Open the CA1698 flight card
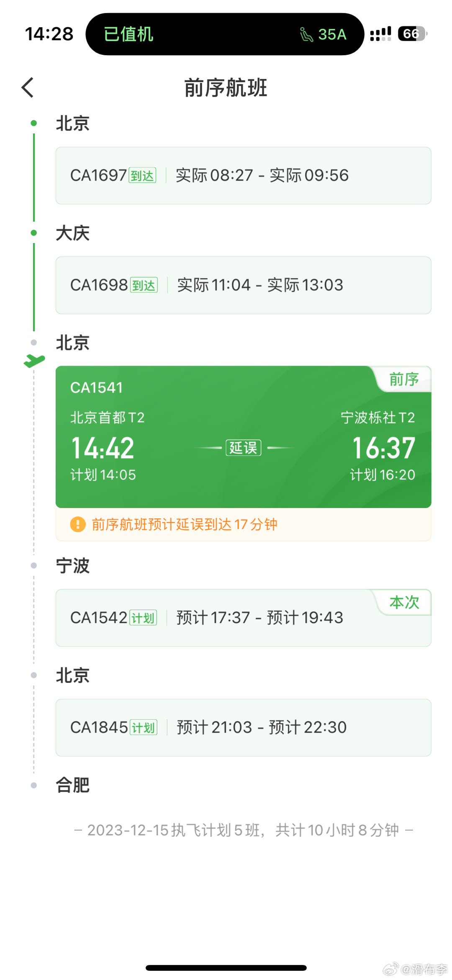Screen dimensions: 452x980 243,285
